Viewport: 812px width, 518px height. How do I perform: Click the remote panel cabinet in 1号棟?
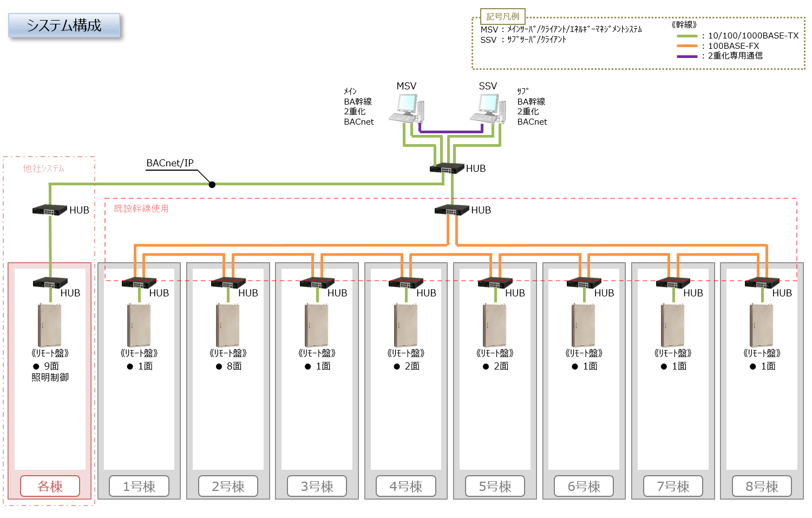click(x=139, y=325)
